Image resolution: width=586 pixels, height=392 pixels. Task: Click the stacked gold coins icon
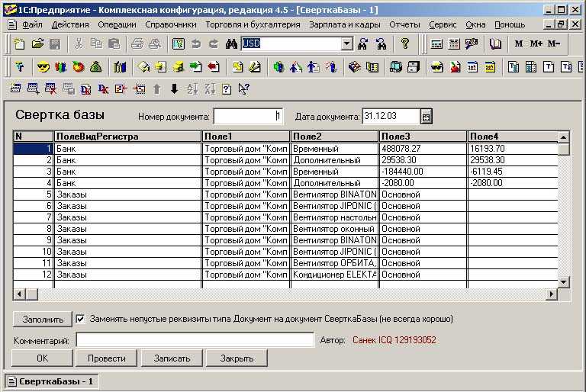[179, 67]
